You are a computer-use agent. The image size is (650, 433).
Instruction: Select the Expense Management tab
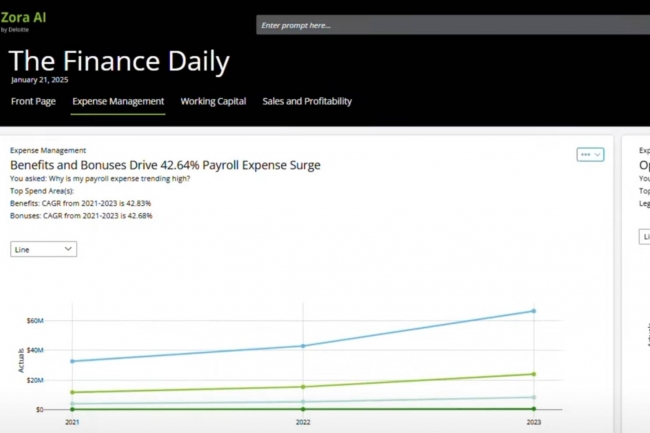click(118, 101)
